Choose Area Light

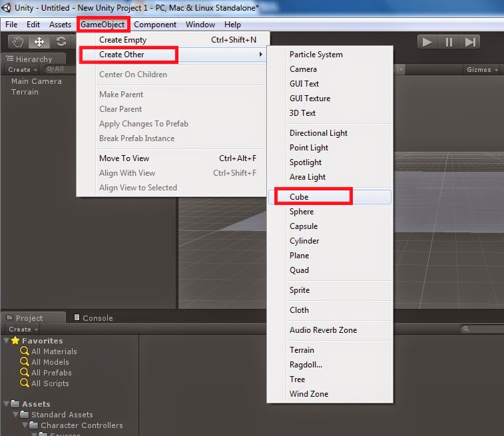330,177
